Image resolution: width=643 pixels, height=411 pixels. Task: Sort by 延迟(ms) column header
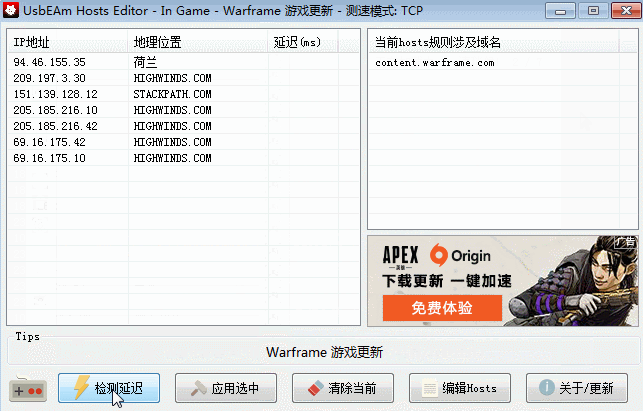tap(312, 43)
